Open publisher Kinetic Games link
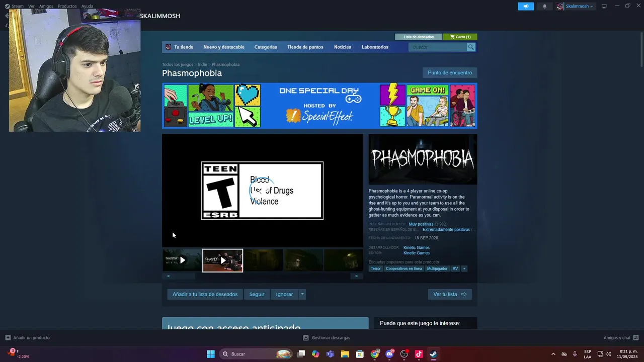 [x=417, y=253]
